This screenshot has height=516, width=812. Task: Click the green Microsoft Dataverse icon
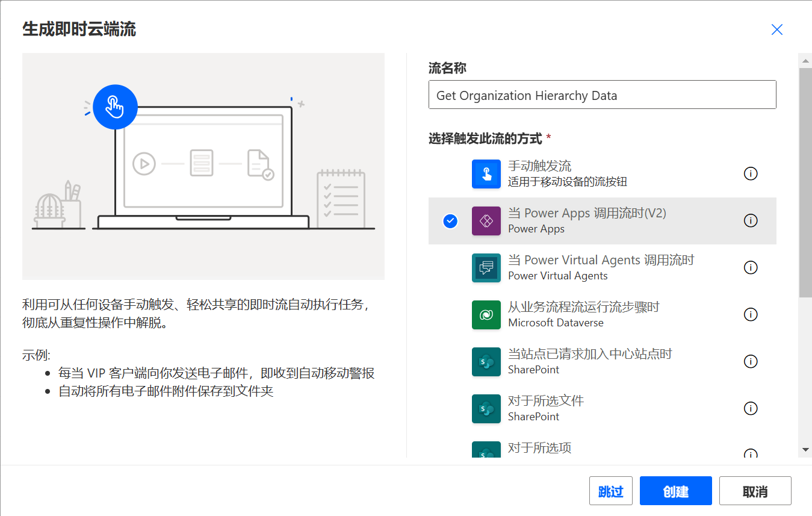pyautogui.click(x=486, y=315)
